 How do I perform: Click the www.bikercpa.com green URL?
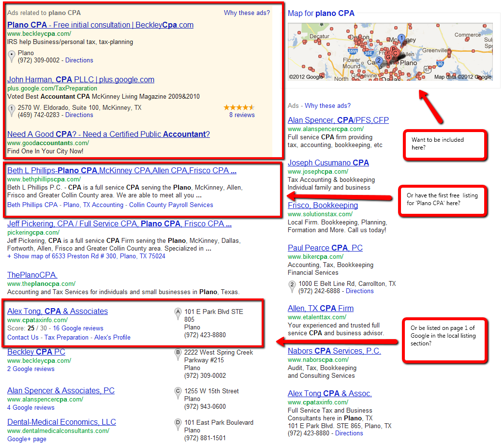[316, 256]
